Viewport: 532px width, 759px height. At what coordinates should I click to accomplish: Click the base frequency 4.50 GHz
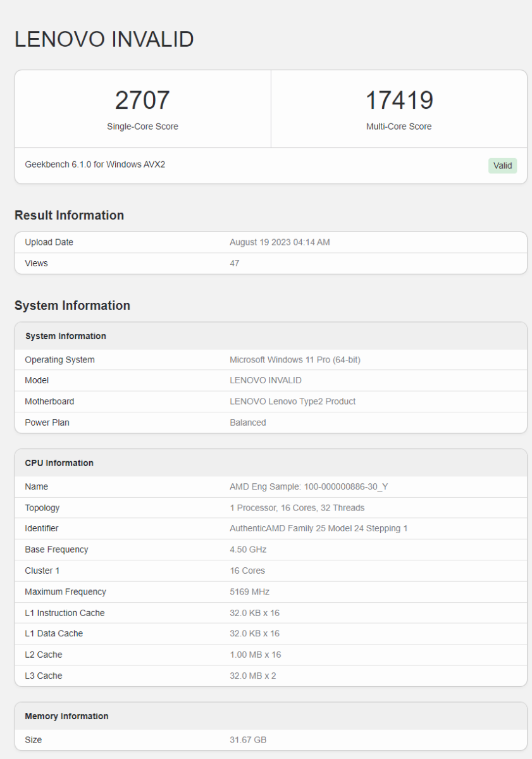coord(248,550)
